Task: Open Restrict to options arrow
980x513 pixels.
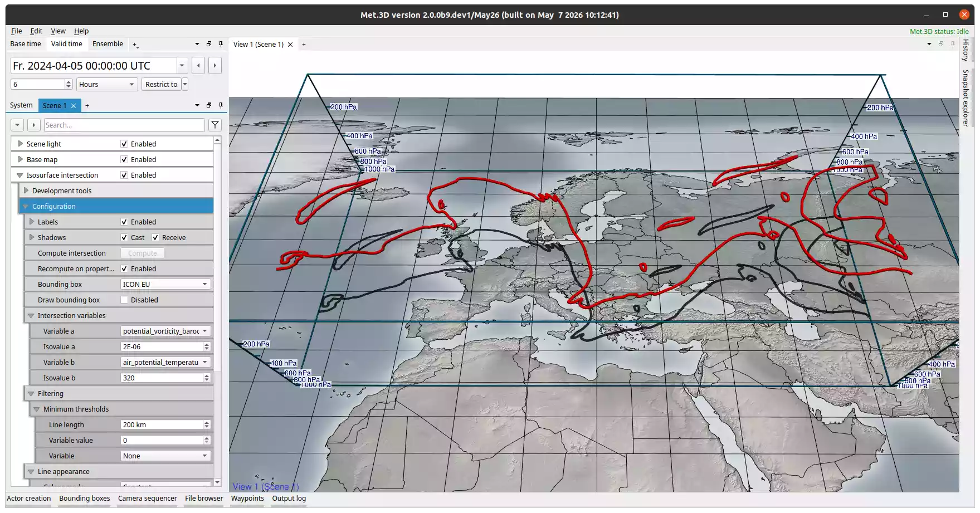Action: (x=185, y=84)
